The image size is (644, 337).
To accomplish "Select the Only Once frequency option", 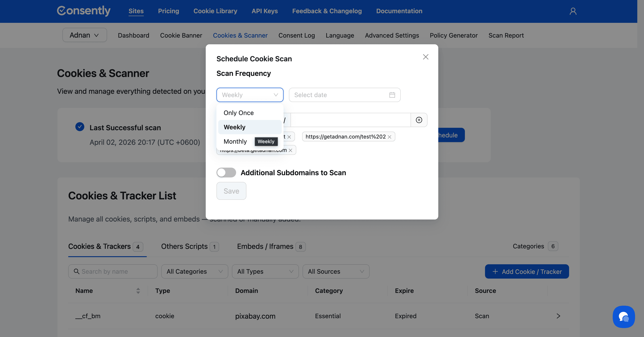I will coord(239,113).
